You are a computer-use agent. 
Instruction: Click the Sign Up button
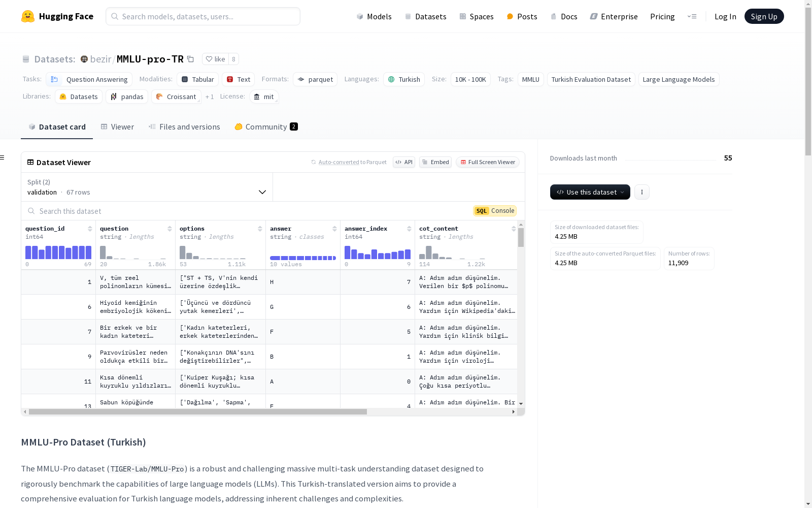[764, 16]
